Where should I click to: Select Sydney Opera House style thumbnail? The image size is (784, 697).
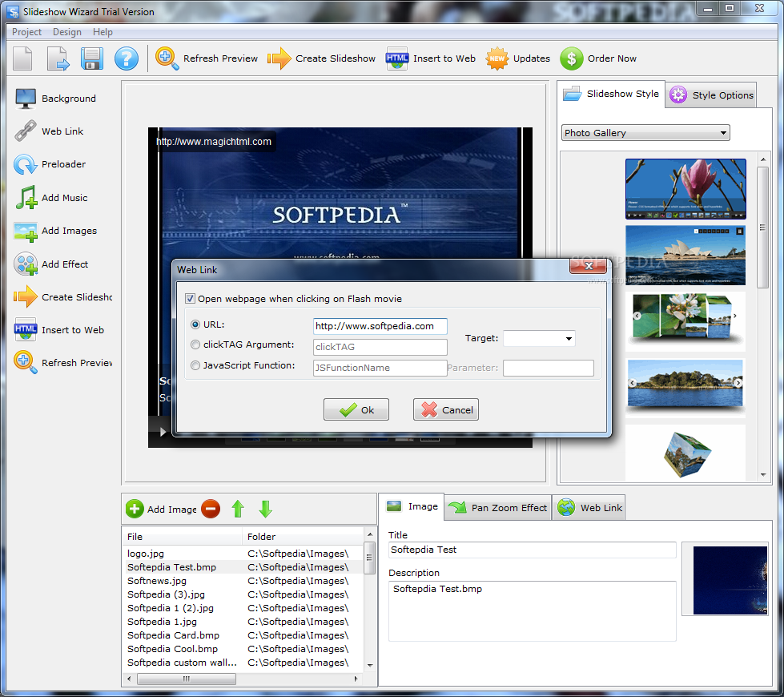click(x=685, y=256)
